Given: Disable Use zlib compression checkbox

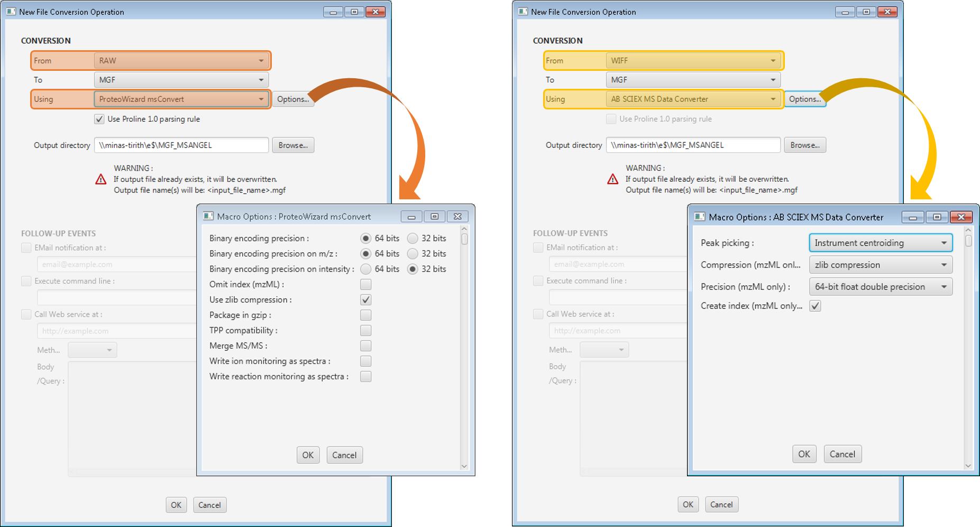Looking at the screenshot, I should click(x=365, y=300).
